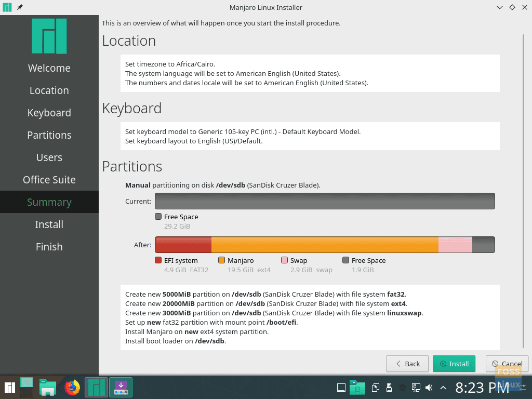Click the red EFI system color swatch

(x=158, y=260)
